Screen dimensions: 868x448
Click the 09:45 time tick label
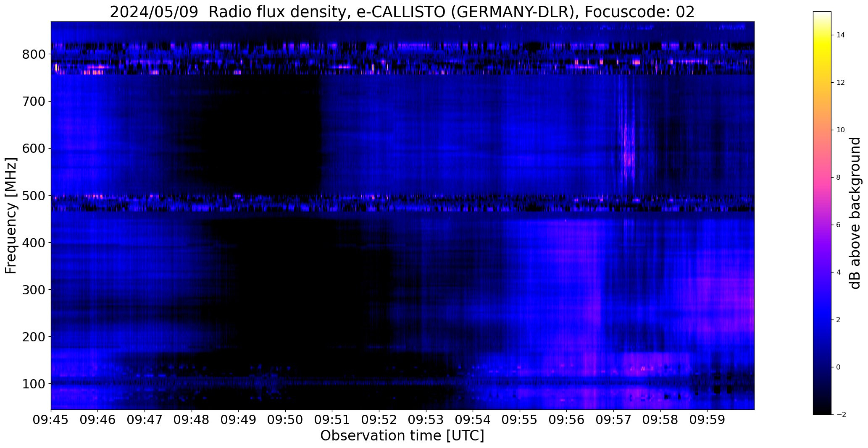point(51,420)
